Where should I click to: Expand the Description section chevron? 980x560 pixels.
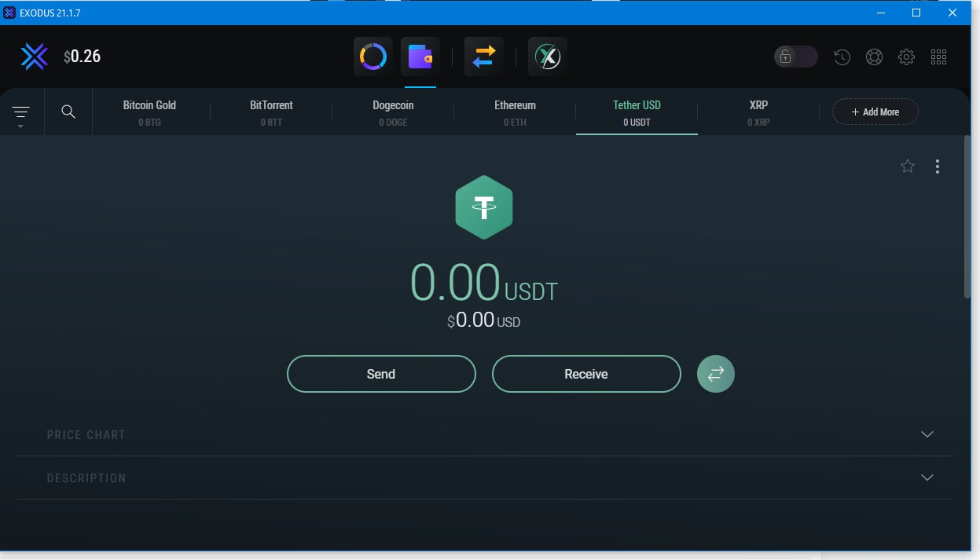tap(927, 478)
